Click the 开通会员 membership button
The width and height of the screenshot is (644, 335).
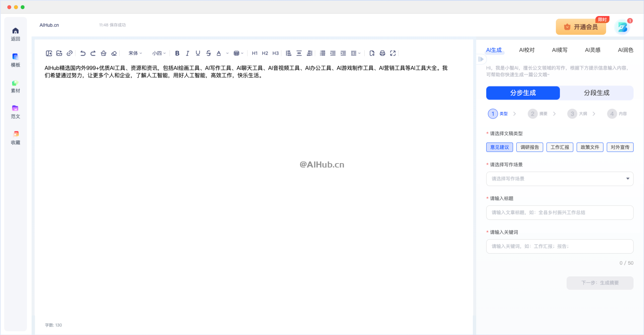581,27
